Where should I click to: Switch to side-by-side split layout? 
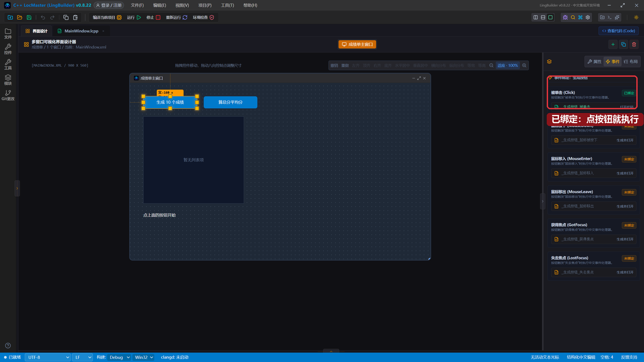pos(536,17)
